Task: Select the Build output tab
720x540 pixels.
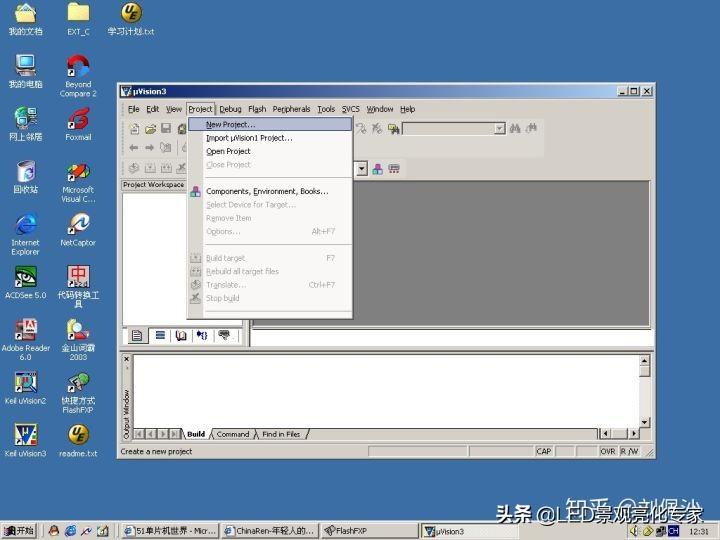Action: pos(196,434)
